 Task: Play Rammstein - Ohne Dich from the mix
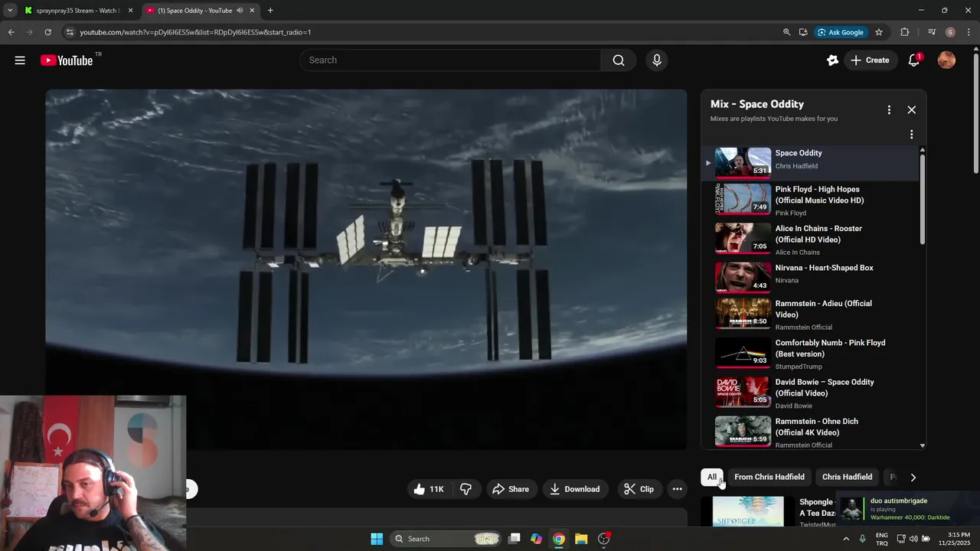pos(810,432)
